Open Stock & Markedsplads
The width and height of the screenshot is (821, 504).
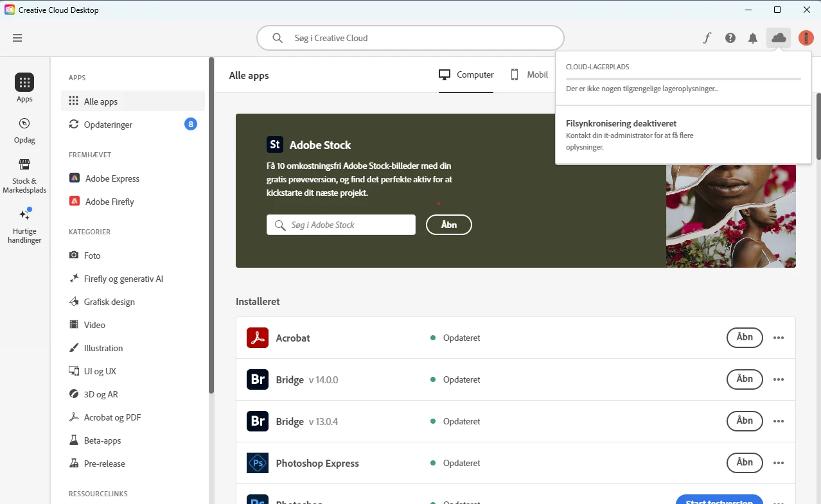point(24,175)
